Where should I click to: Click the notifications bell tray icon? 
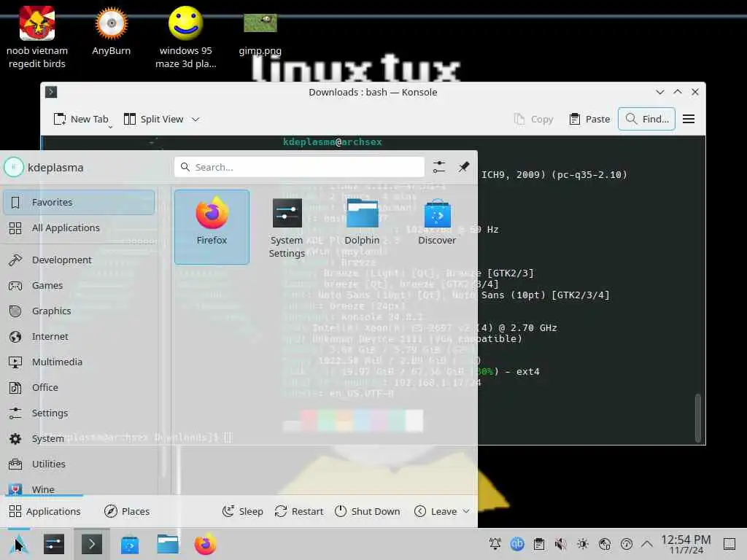[495, 544]
